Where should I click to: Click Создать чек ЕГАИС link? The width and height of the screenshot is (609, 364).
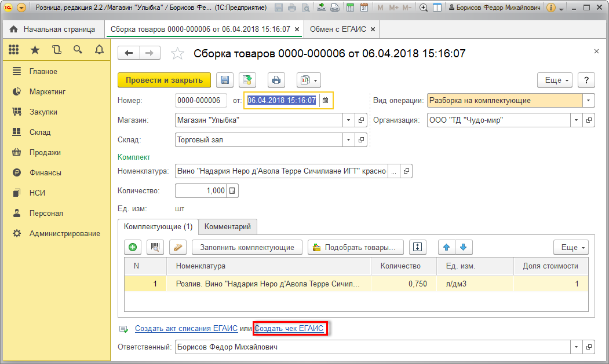click(x=289, y=328)
